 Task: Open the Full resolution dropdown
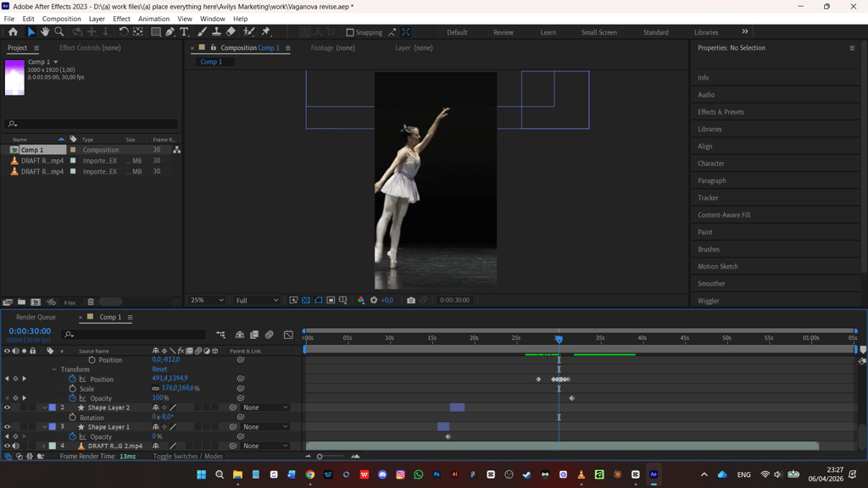coord(257,300)
